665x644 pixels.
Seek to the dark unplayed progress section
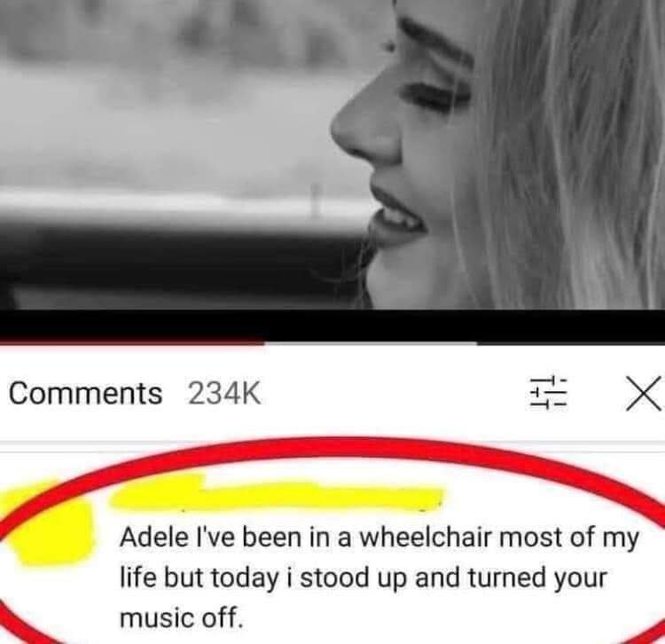(x=571, y=343)
